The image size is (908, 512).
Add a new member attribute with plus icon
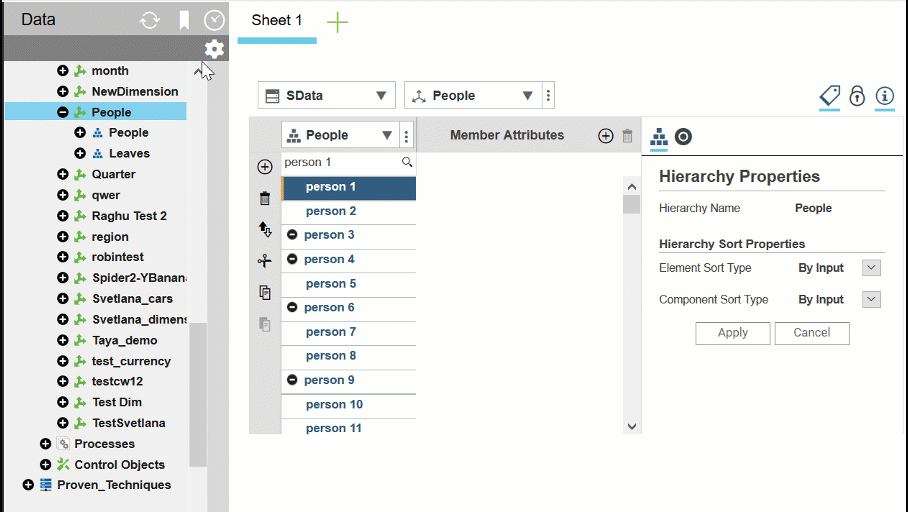(x=605, y=136)
